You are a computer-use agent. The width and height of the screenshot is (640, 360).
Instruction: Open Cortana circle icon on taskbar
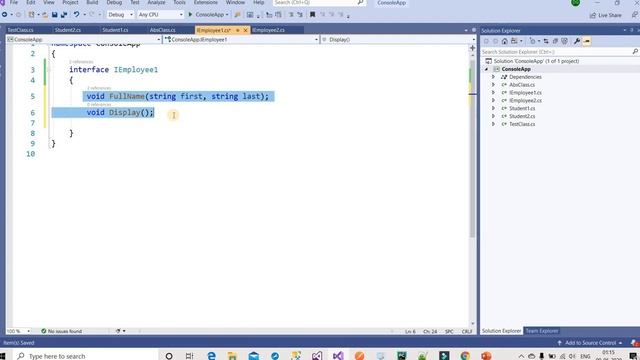coord(169,356)
